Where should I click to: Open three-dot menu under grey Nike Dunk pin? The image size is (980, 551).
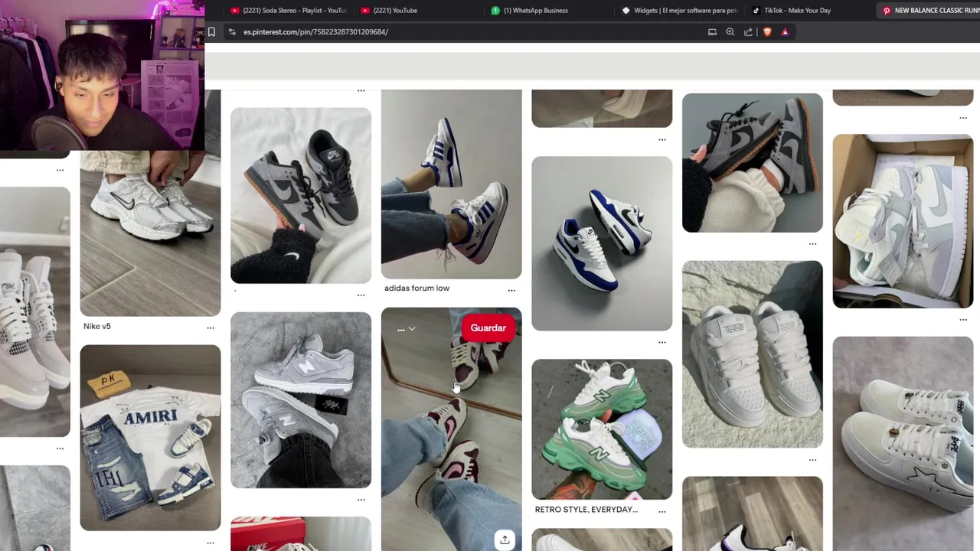click(x=361, y=295)
